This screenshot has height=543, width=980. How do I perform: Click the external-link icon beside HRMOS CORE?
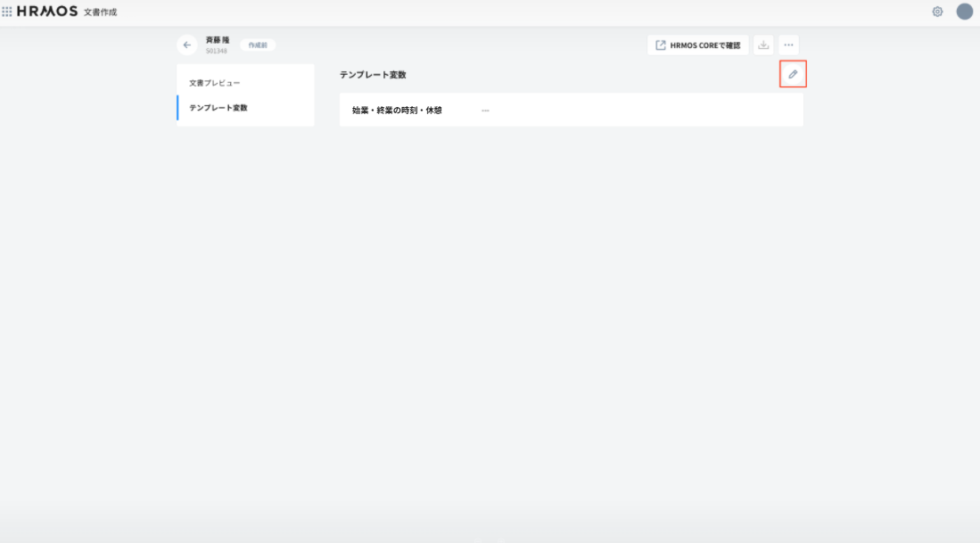661,45
